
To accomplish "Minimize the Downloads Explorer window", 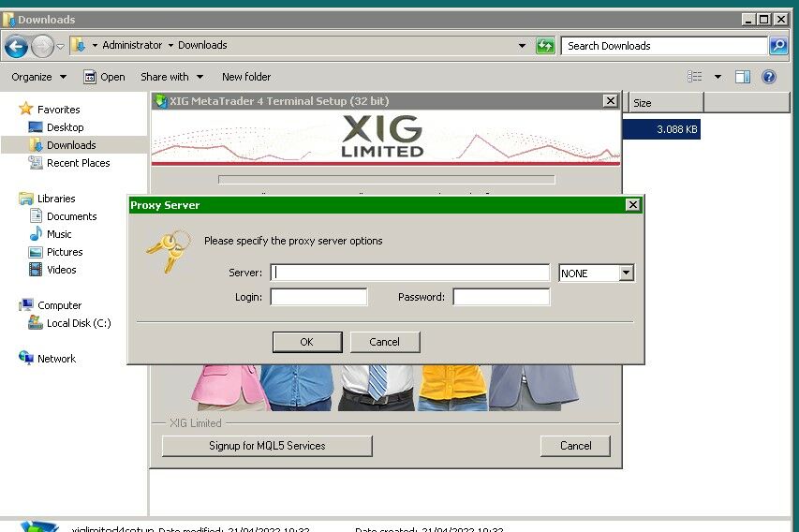I will [748, 20].
